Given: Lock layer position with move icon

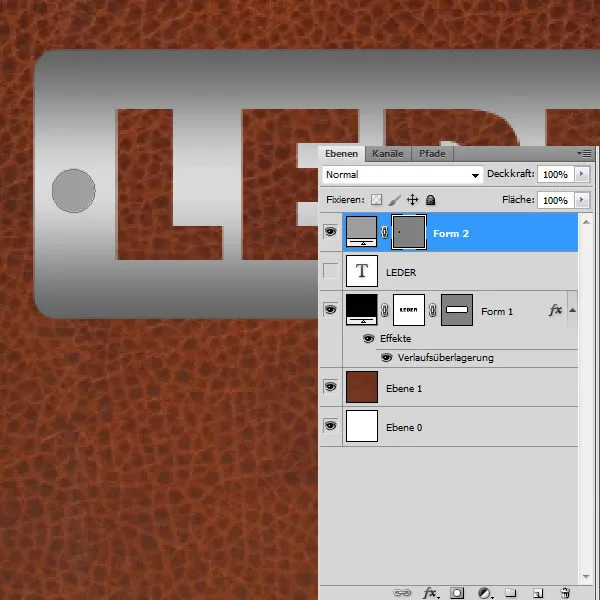Looking at the screenshot, I should pyautogui.click(x=413, y=200).
